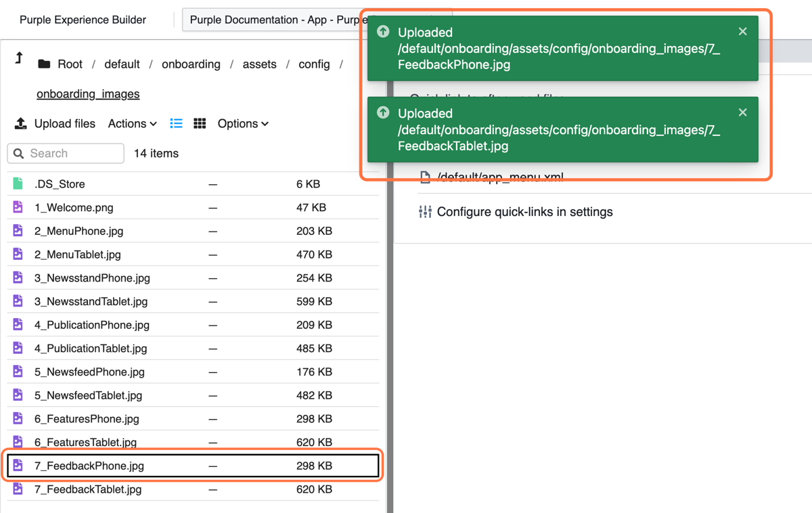Viewport: 812px width, 513px height.
Task: Select the 1_Welcome.png file name
Action: 74,207
